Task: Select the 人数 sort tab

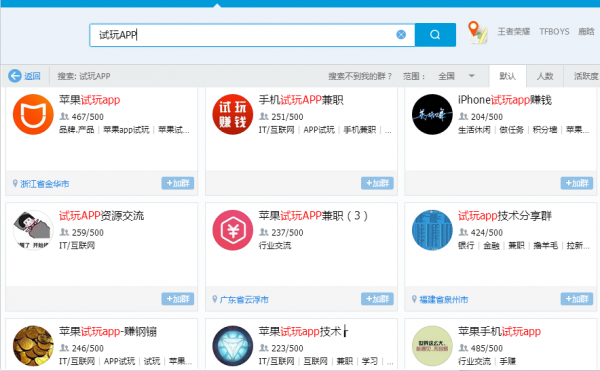Action: click(x=545, y=76)
